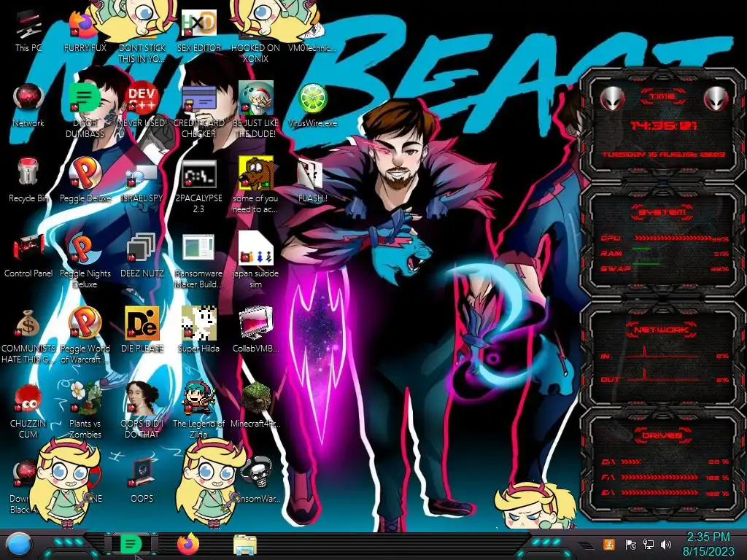Click the DRIVES gadget header

661,435
